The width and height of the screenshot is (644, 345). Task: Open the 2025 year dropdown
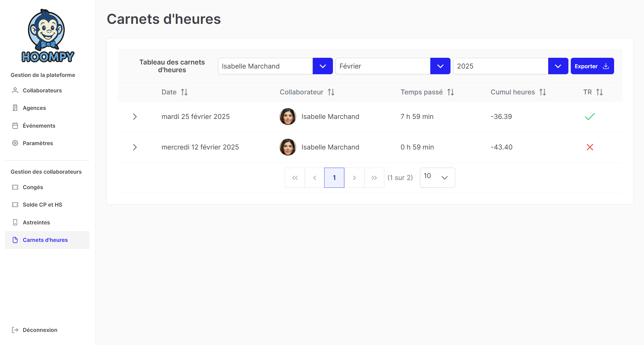pyautogui.click(x=558, y=66)
